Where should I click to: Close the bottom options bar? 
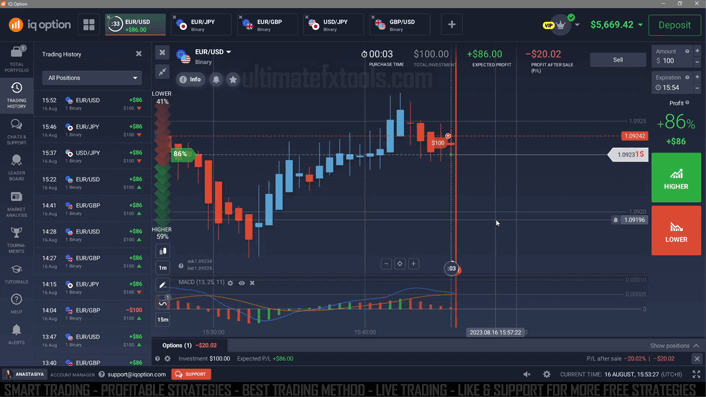point(697,359)
